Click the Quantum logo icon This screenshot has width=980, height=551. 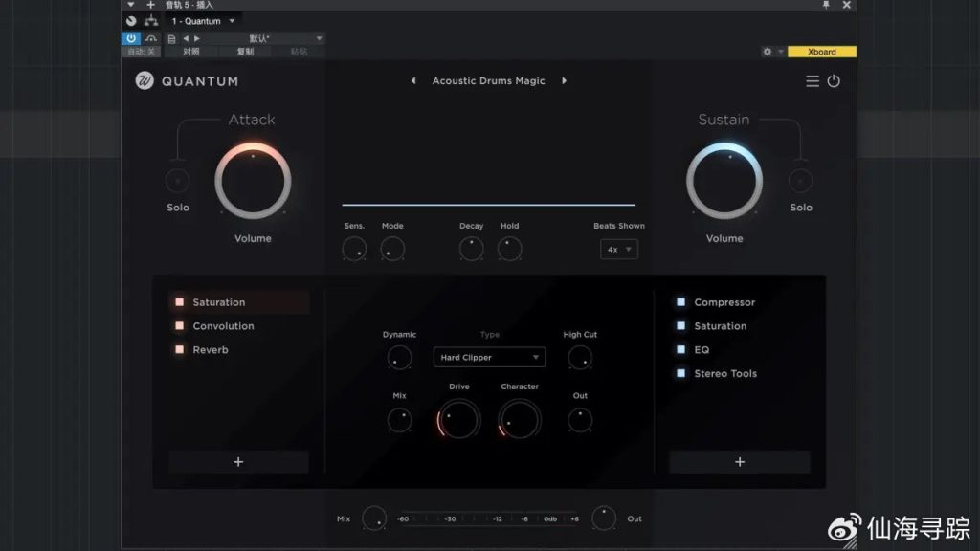coord(145,80)
